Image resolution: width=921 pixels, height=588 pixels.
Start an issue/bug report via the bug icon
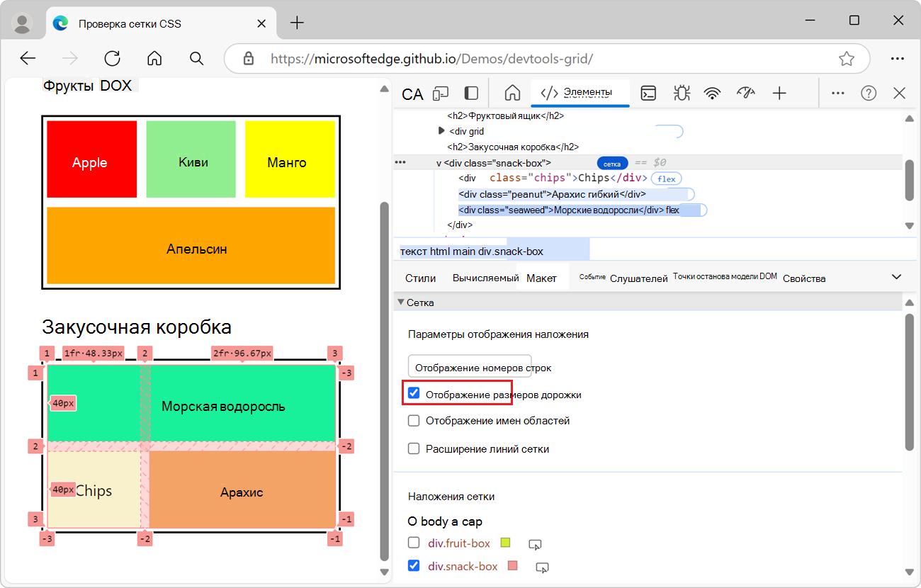681,93
